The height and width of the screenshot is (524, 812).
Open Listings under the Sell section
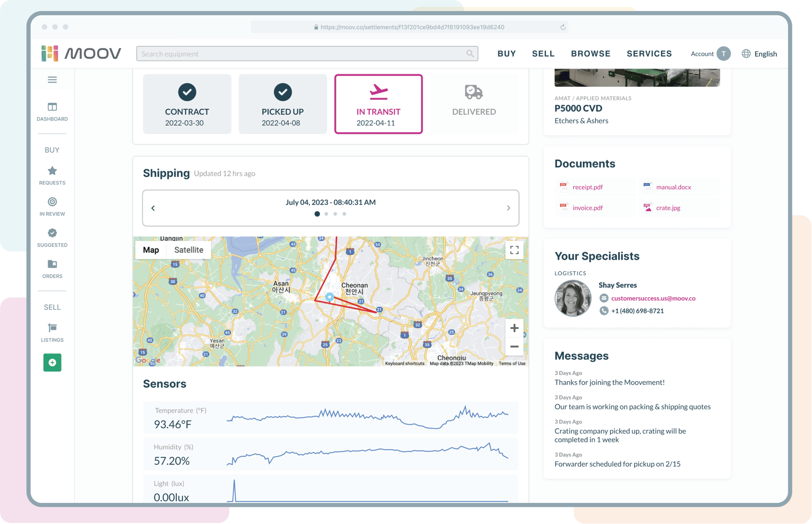coord(52,328)
